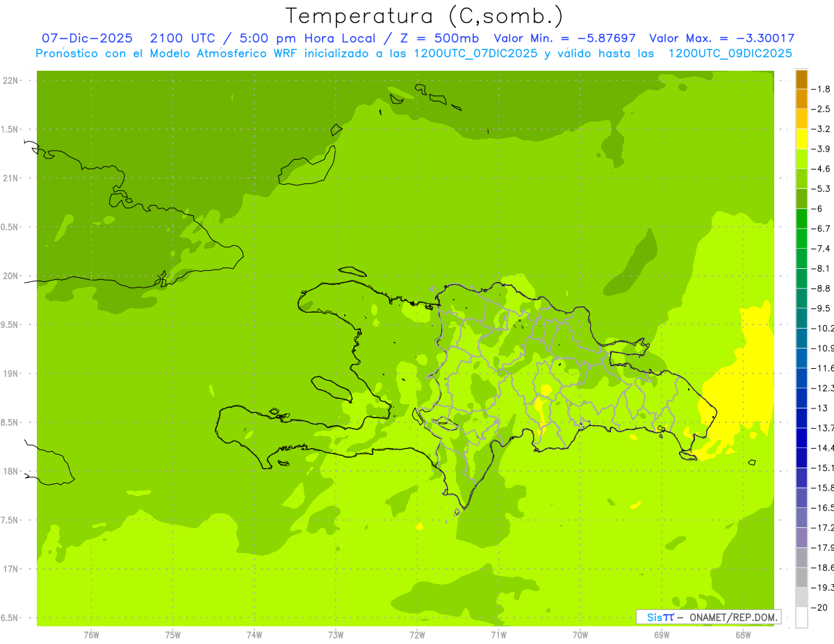Click the '19N' latitude label
Viewport: 834px width, 644px height.
(x=10, y=374)
